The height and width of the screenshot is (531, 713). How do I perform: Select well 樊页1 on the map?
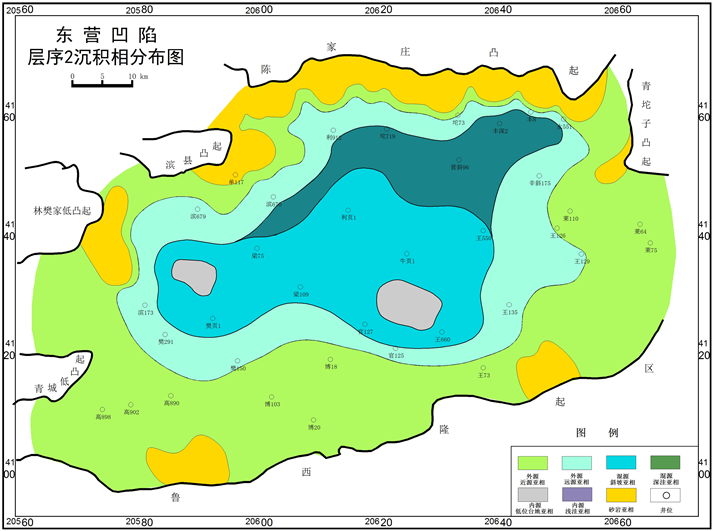tap(212, 318)
